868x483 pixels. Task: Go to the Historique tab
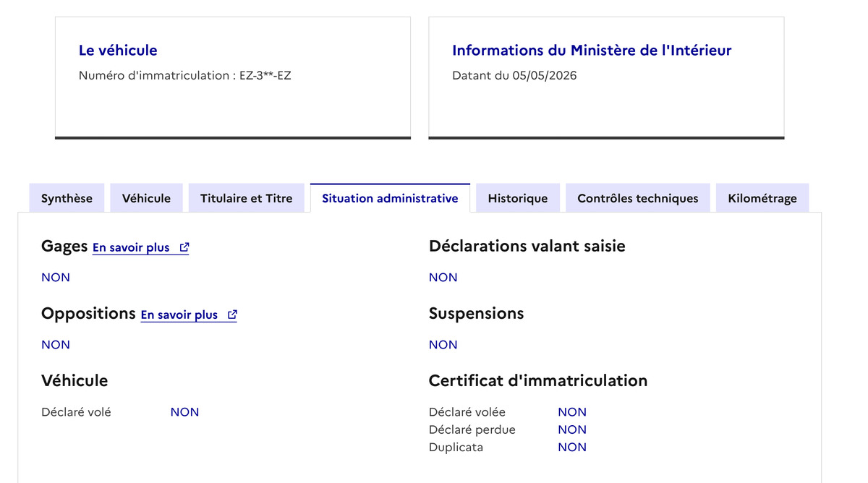(518, 198)
